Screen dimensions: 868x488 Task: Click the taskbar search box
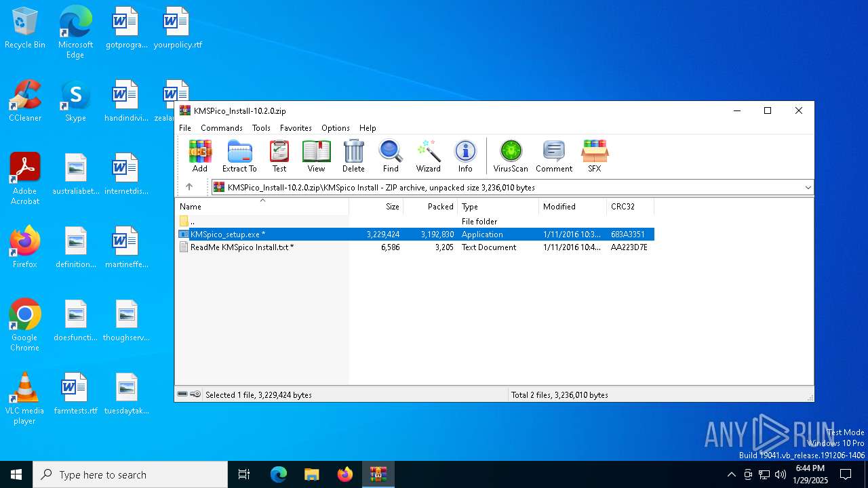(x=130, y=474)
